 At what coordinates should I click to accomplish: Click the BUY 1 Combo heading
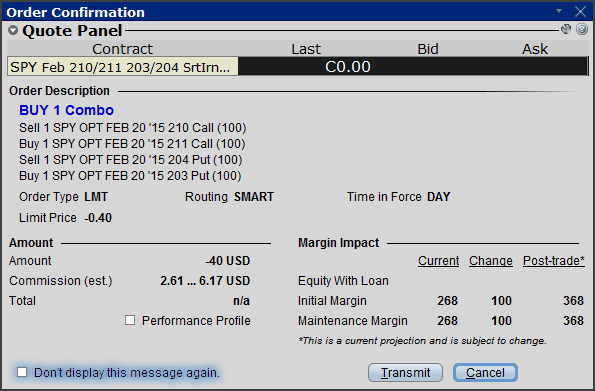pos(66,110)
